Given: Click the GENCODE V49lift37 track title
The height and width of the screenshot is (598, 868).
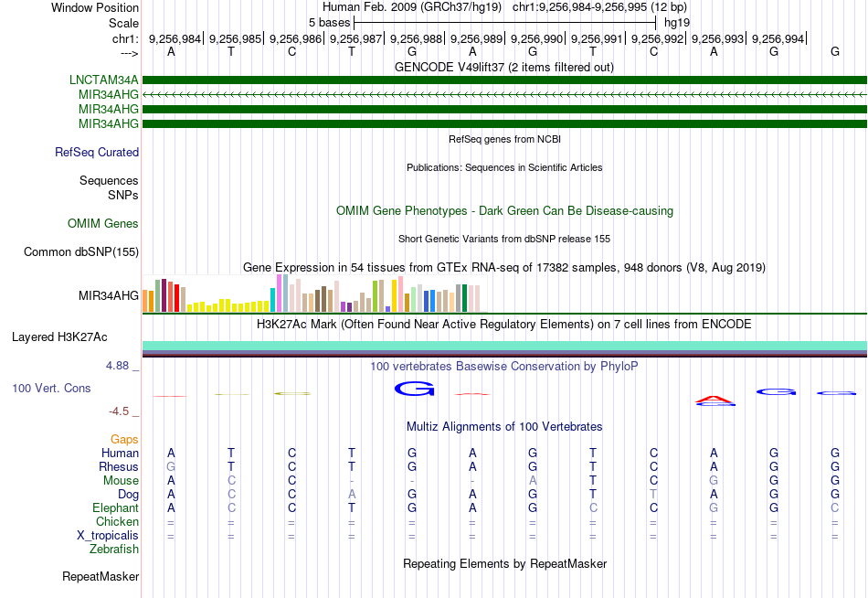Looking at the screenshot, I should point(504,67).
